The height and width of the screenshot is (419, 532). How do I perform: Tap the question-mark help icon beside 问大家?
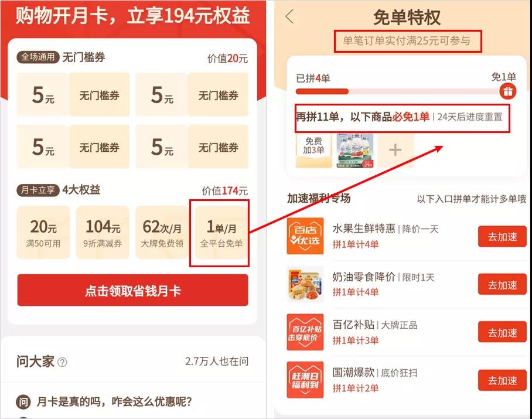click(62, 362)
